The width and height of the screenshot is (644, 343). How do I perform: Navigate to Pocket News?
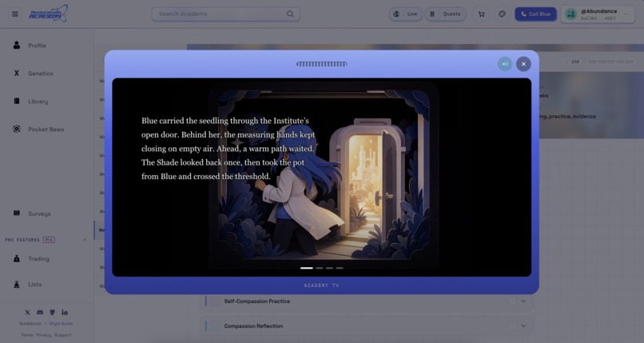click(x=47, y=130)
